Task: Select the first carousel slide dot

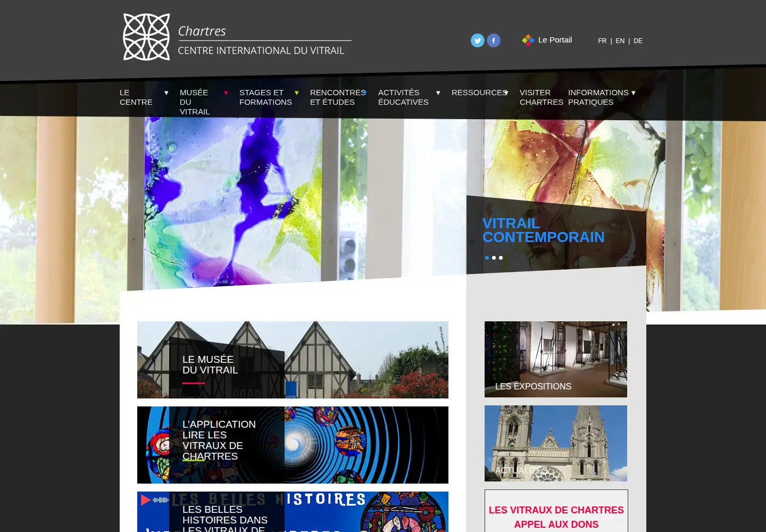Action: [x=487, y=257]
